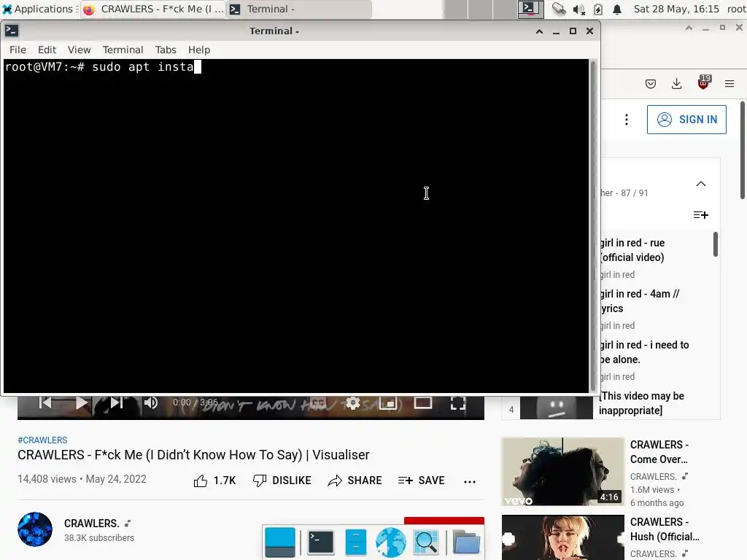The image size is (747, 560).
Task: Skip to the next video in the player
Action: 117,403
